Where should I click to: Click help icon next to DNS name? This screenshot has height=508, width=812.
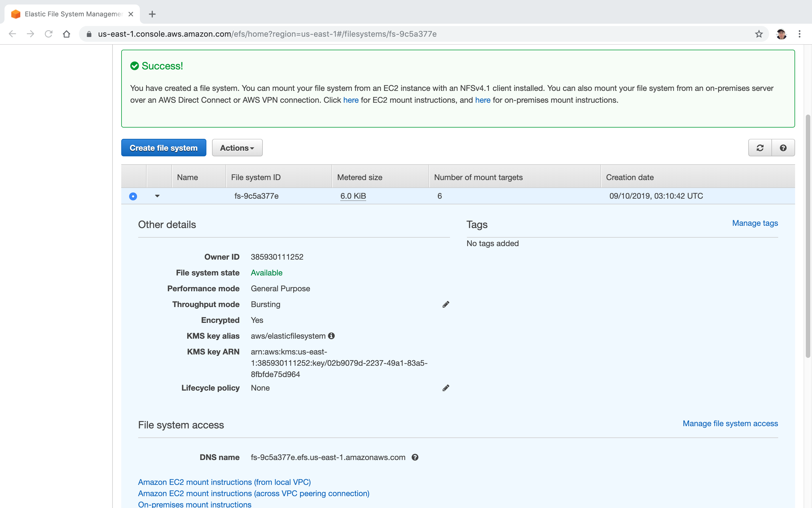point(415,457)
